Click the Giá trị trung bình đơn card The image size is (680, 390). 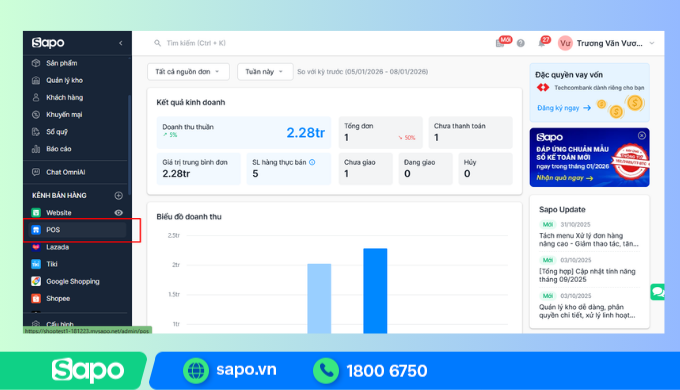coord(199,169)
